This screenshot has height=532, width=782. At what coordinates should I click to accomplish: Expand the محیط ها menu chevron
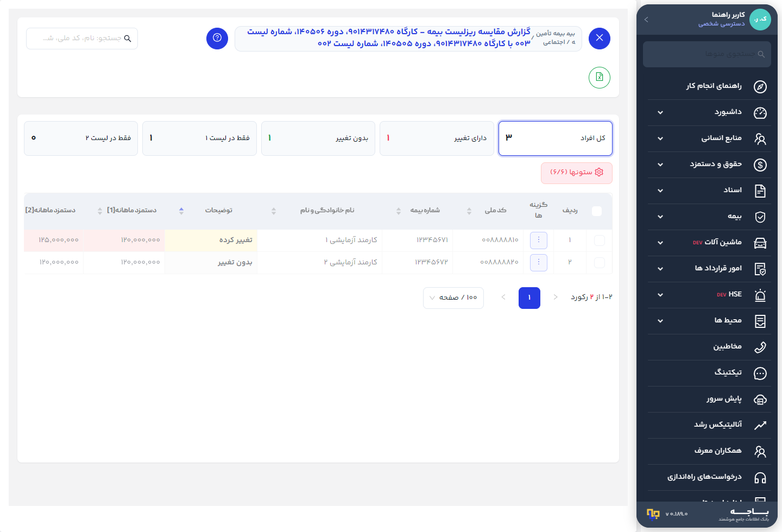(x=660, y=321)
